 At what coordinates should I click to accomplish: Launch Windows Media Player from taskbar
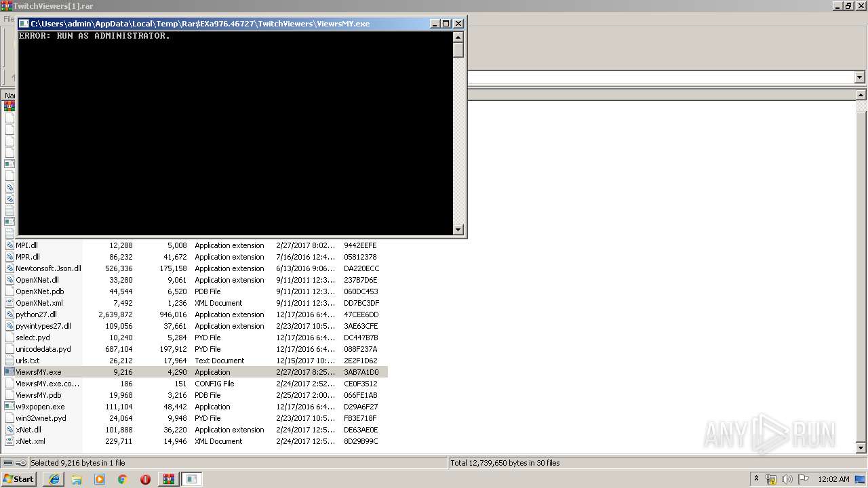(100, 479)
